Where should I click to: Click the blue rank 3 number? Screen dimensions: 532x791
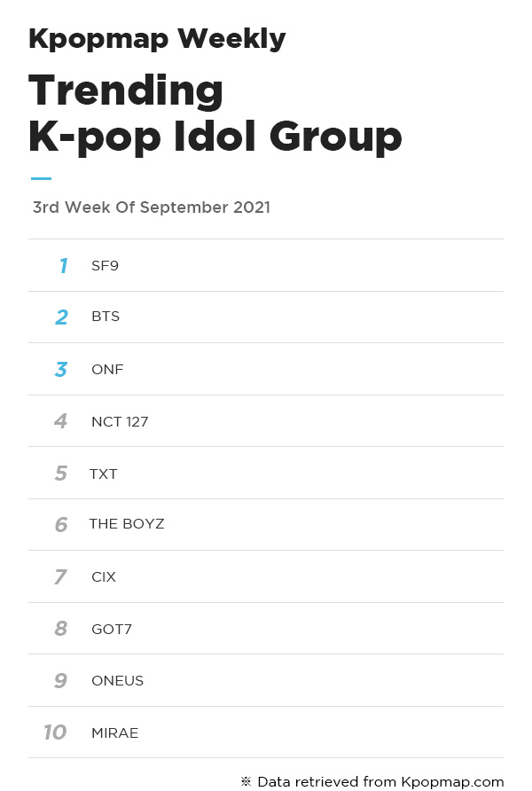tap(61, 369)
